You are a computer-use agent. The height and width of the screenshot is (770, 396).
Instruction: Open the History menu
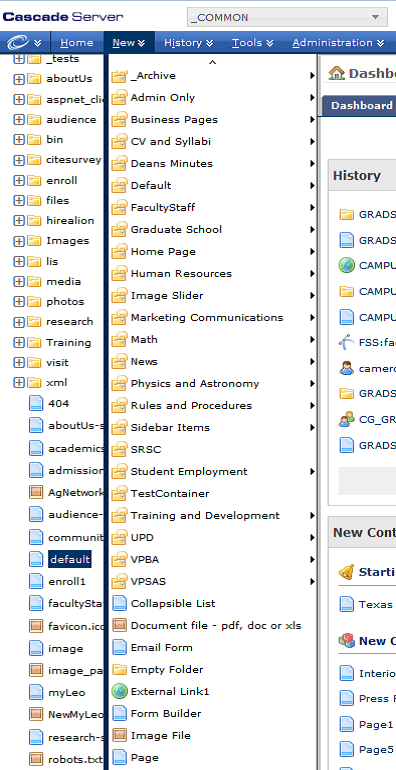coord(189,43)
